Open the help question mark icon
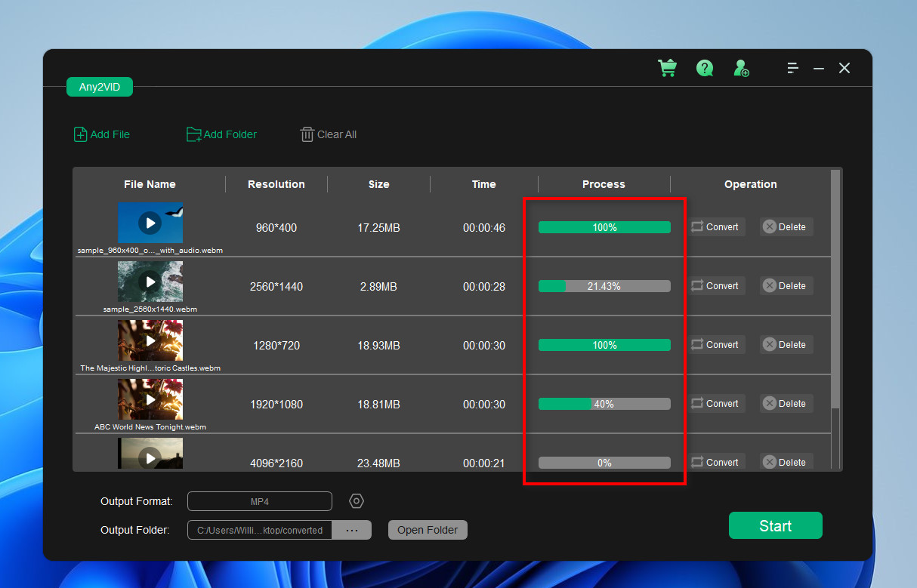Image resolution: width=917 pixels, height=588 pixels. [x=704, y=68]
